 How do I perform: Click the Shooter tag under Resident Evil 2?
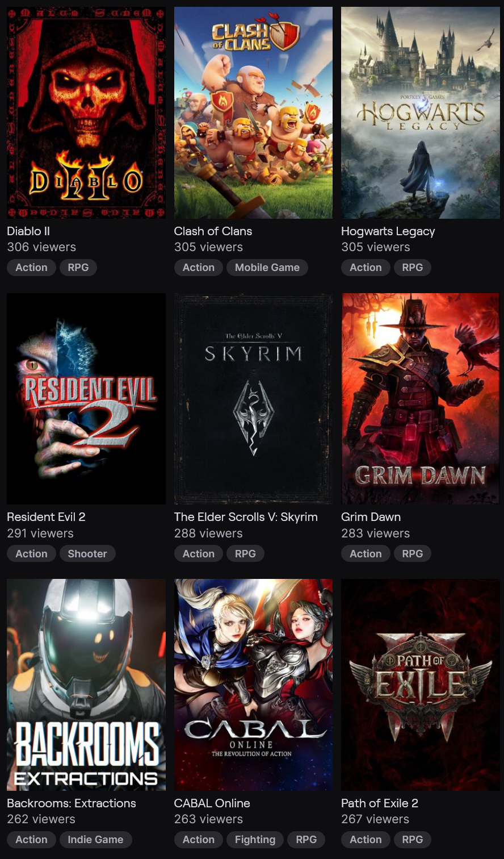tap(87, 553)
